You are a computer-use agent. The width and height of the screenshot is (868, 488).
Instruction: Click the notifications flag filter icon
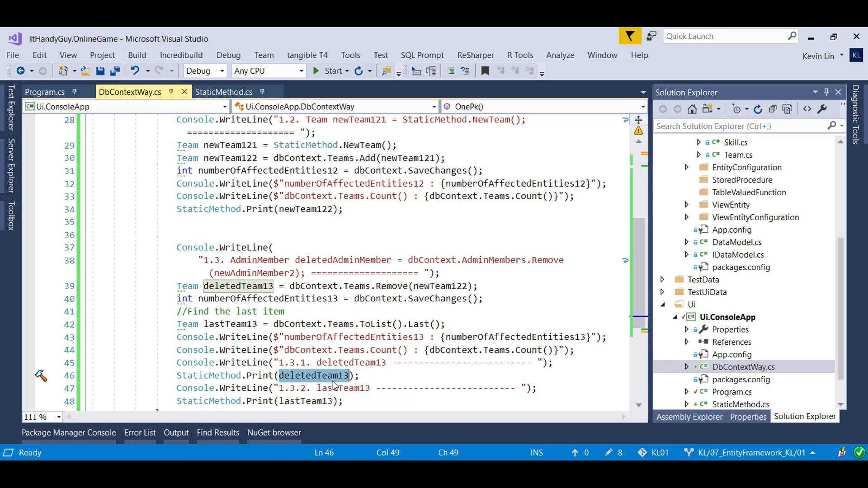pos(630,36)
